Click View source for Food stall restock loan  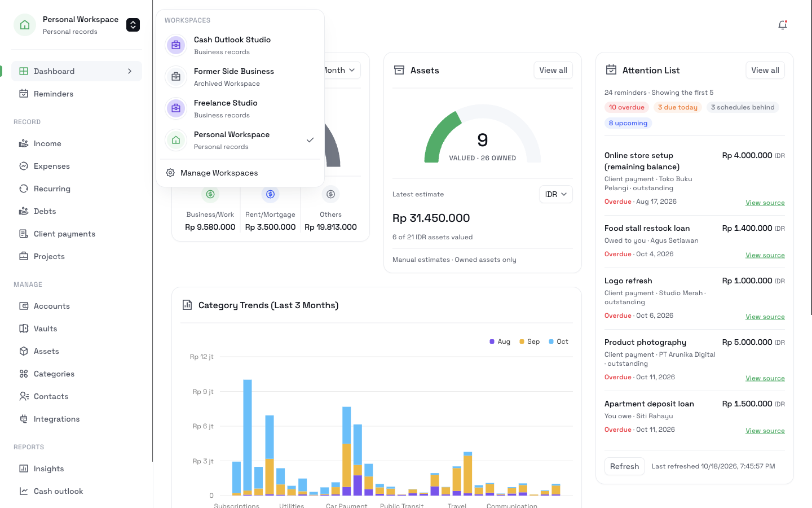(x=765, y=255)
